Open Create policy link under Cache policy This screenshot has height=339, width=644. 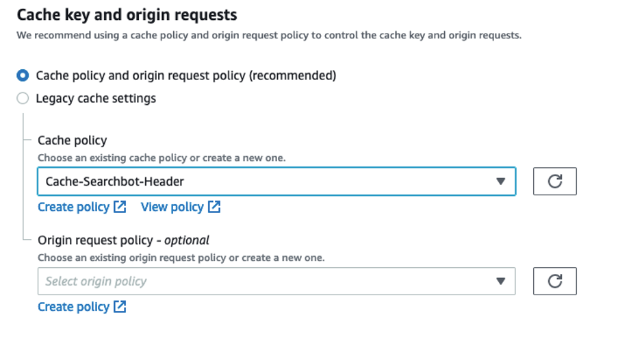(73, 207)
